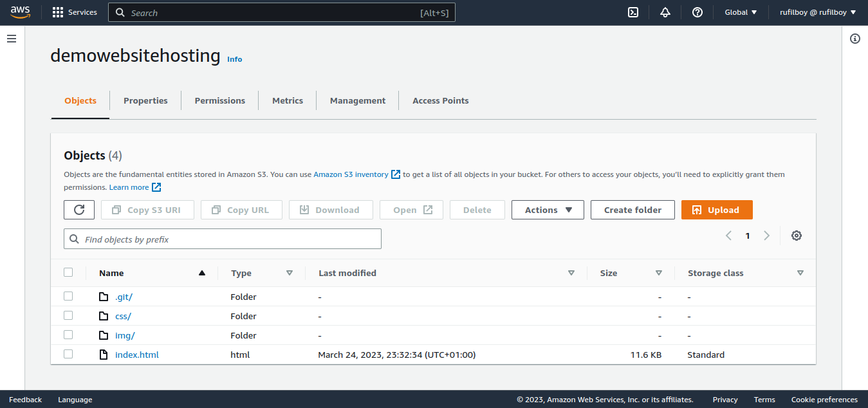Click the Open button
868x408 pixels.
(x=411, y=210)
